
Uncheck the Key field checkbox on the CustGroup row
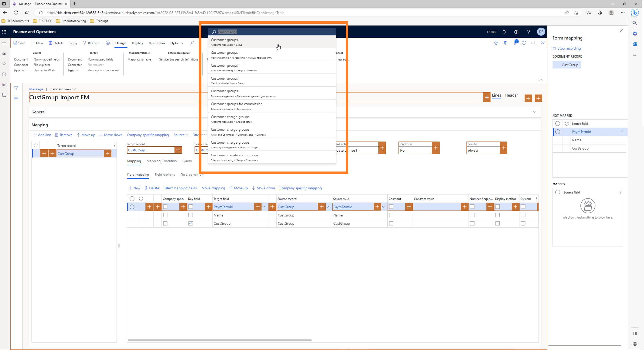tap(190, 223)
